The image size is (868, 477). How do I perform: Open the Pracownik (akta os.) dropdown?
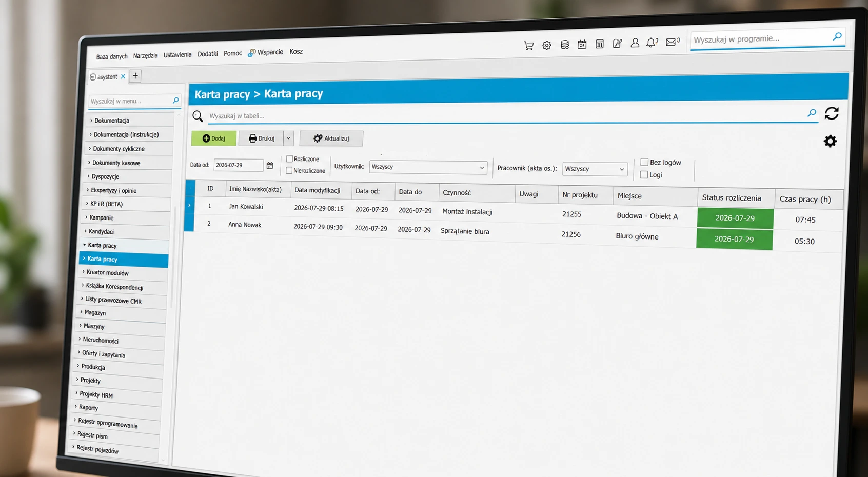pos(595,169)
